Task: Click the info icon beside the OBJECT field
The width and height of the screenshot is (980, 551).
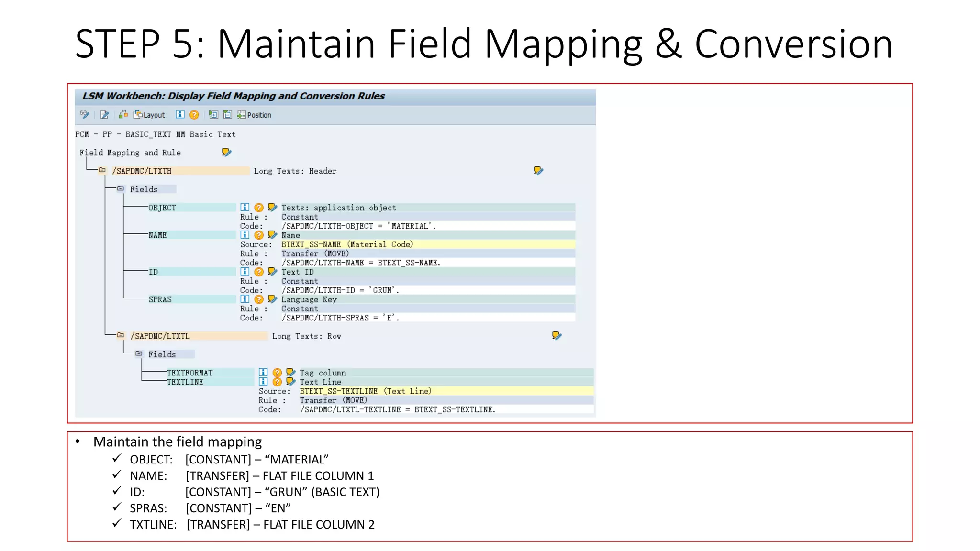Action: tap(245, 208)
